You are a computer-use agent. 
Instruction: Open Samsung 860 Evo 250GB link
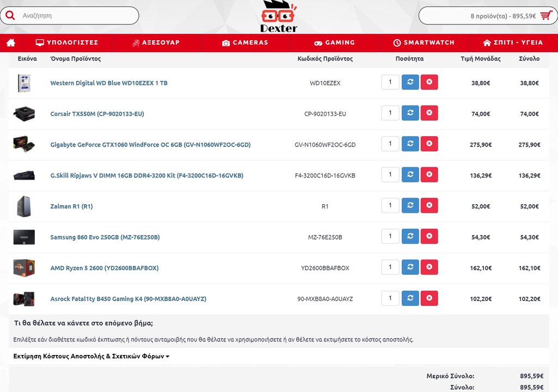coord(105,237)
